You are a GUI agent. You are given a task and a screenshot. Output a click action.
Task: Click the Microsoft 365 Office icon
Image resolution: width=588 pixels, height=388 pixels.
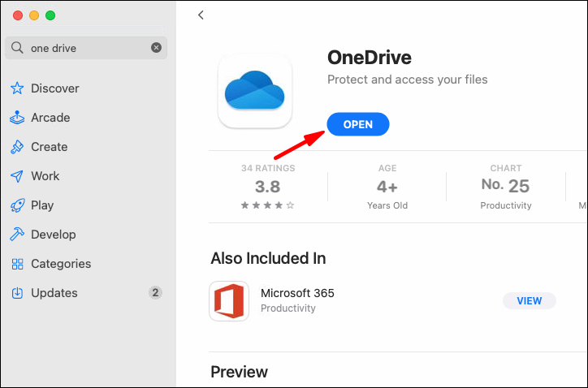coord(229,301)
